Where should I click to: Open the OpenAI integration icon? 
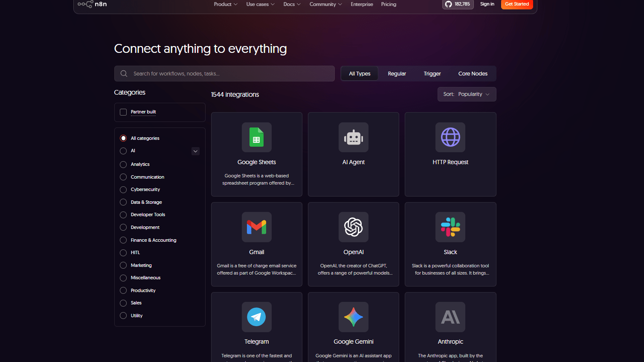pyautogui.click(x=354, y=227)
